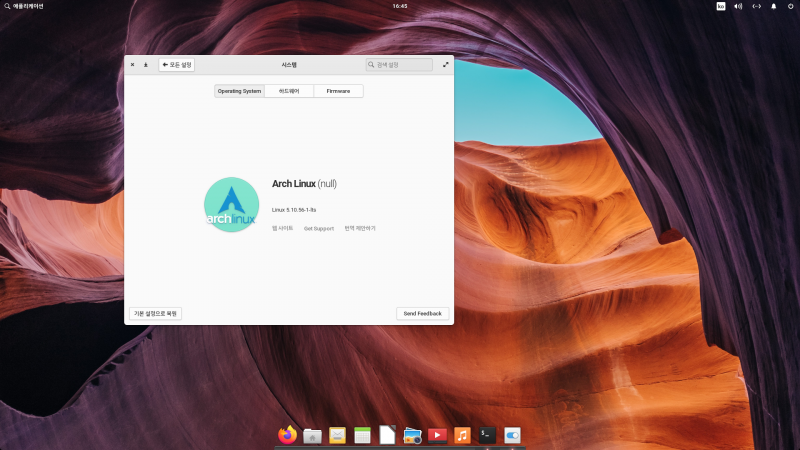Open the network indicator in the top panel
Image resolution: width=800 pixels, height=450 pixels.
point(756,6)
